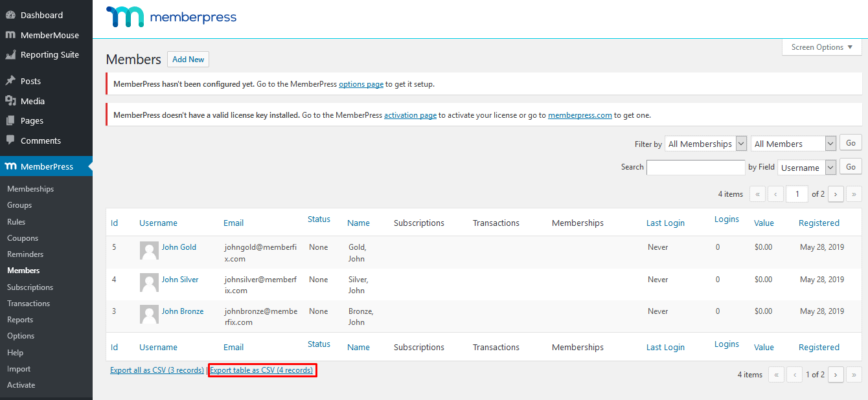Open the MemberPress activation page link
Viewport: 868px width, 400px height.
[410, 115]
